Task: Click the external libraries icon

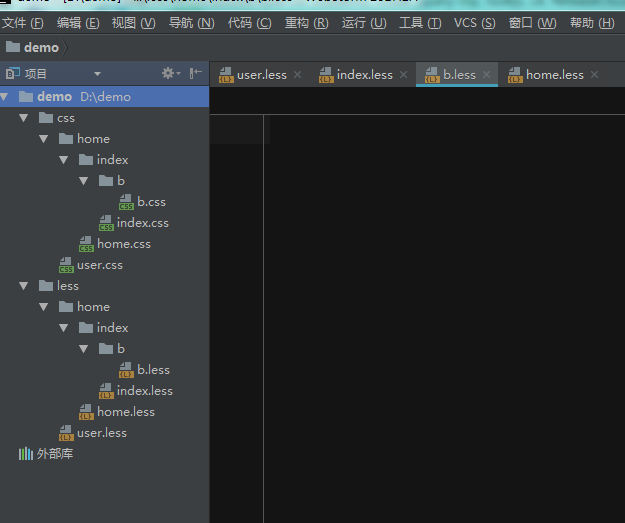Action: point(26,454)
